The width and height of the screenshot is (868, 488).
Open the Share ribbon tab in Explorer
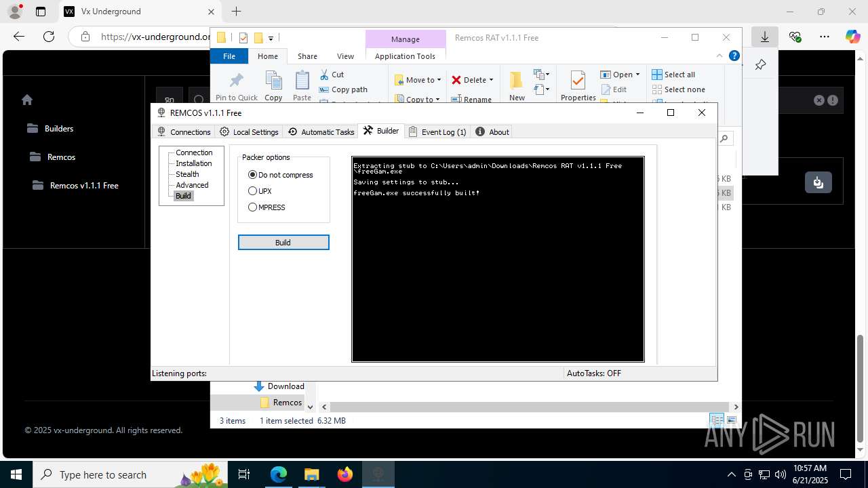tap(307, 56)
